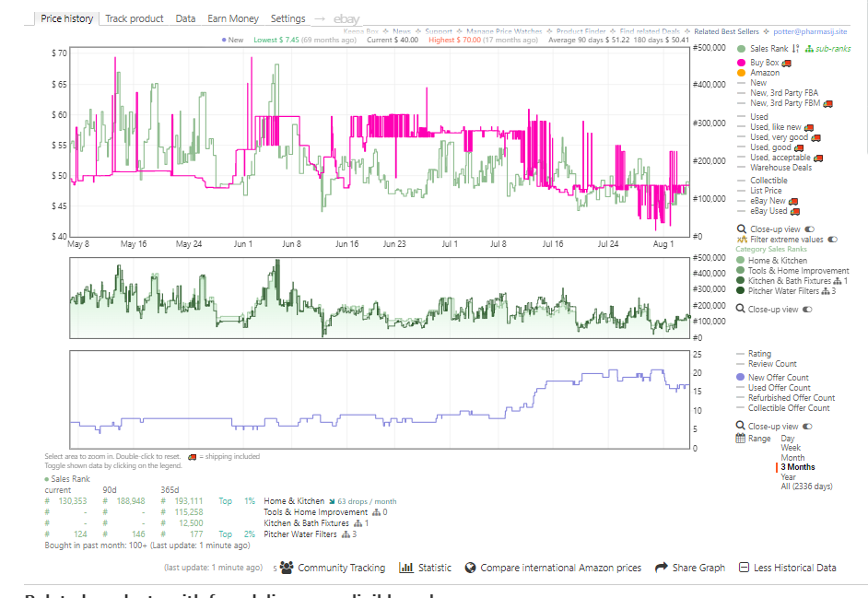Select the Earn Money tab
The width and height of the screenshot is (868, 598).
coord(233,18)
